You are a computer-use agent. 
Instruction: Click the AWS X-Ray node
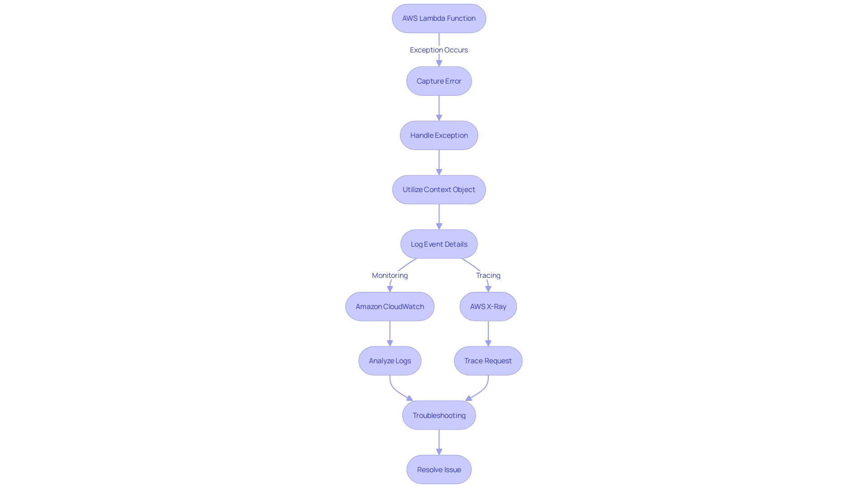488,306
